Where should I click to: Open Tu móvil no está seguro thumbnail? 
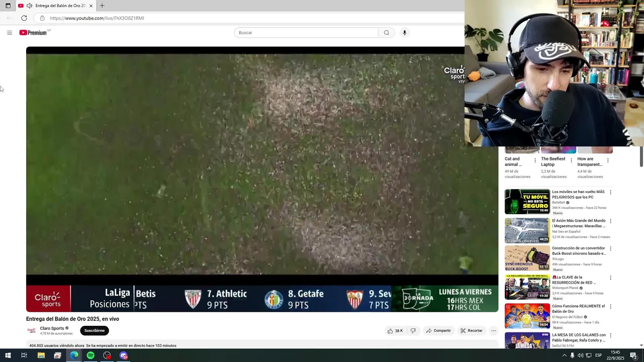tap(527, 201)
